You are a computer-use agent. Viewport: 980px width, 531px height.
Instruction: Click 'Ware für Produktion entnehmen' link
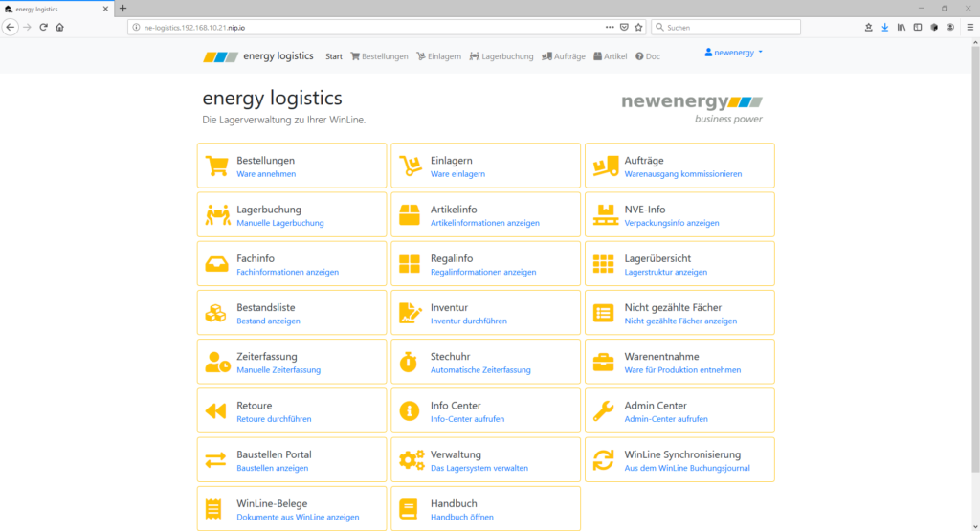pyautogui.click(x=682, y=370)
